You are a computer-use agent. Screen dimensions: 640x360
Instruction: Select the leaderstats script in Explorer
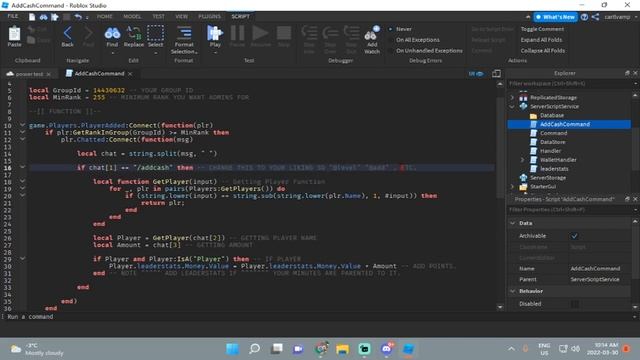554,169
